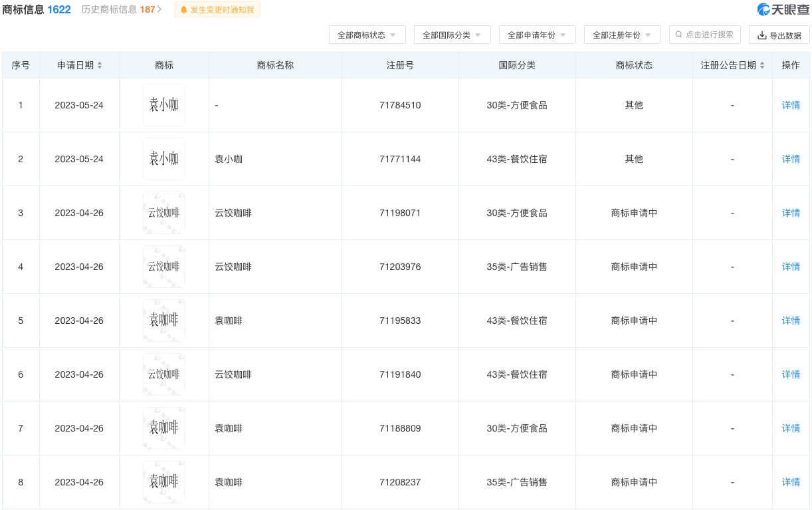View 云饺咖啡 trademark image in row 3
Screen dimensions: 812x510
click(164, 213)
